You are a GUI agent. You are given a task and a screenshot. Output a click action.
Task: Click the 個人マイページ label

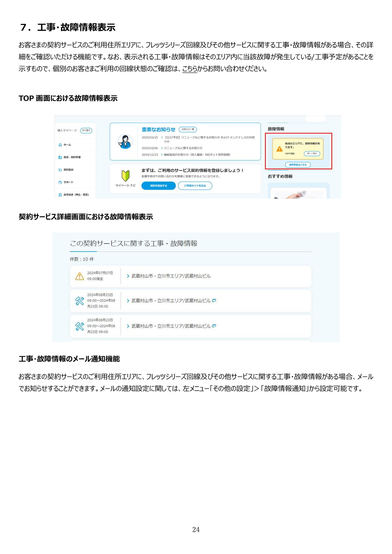pyautogui.click(x=67, y=130)
